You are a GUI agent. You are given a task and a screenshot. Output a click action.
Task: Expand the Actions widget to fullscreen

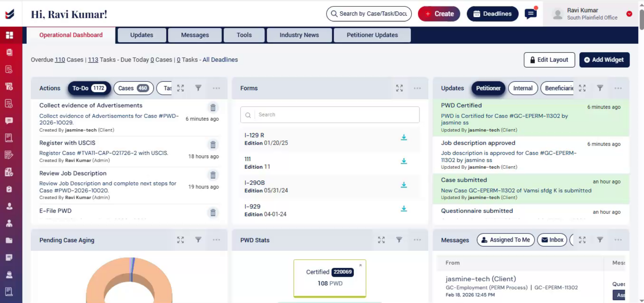(x=181, y=88)
